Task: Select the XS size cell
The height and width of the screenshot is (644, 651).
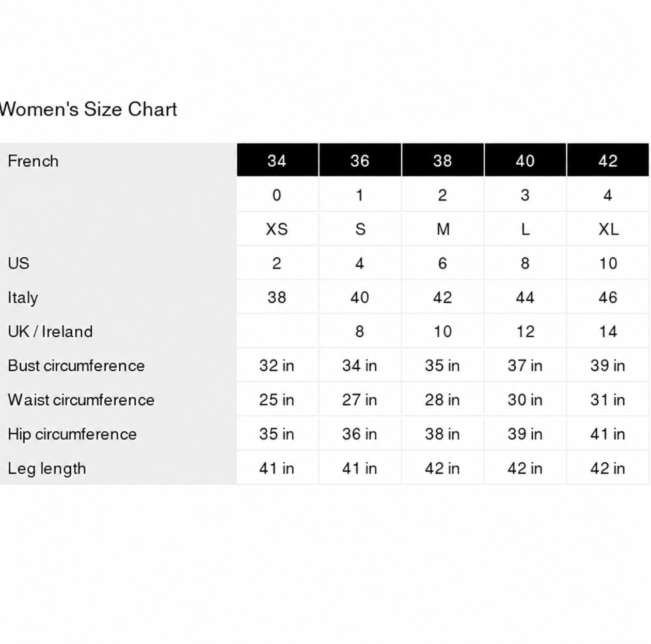Action: (277, 229)
